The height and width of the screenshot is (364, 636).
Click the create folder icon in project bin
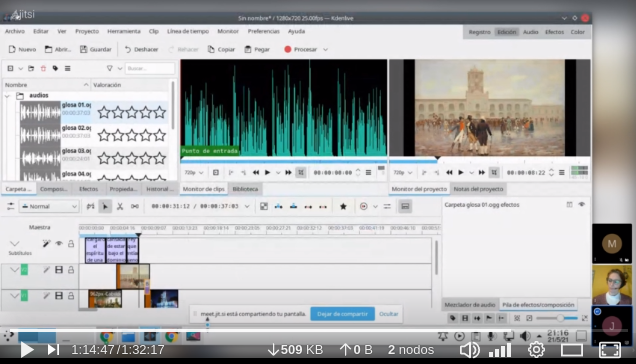(x=31, y=68)
